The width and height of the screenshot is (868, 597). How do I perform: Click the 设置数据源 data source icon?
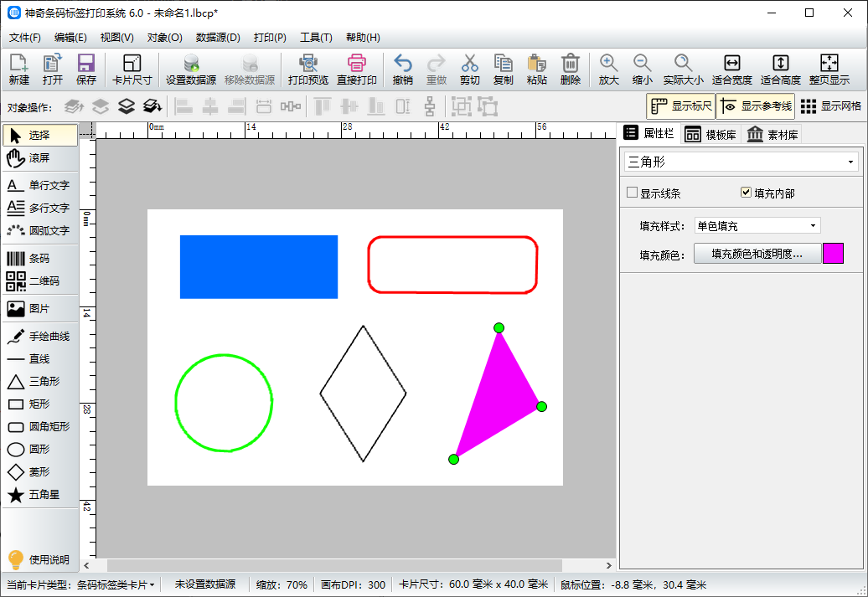191,69
